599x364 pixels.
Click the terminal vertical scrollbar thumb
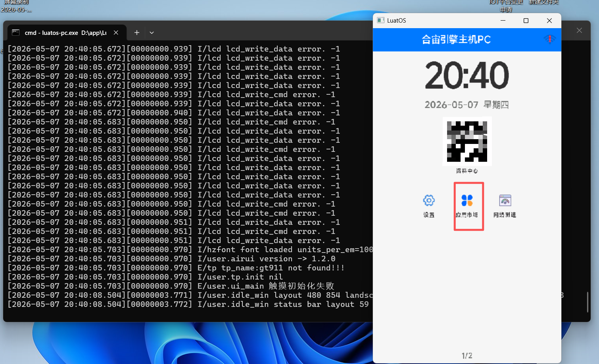pyautogui.click(x=587, y=302)
